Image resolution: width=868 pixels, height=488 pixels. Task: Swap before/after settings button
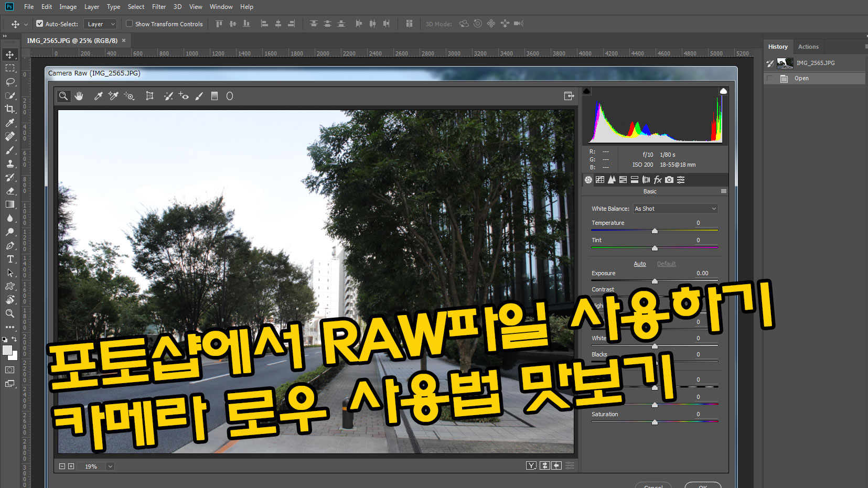point(545,465)
